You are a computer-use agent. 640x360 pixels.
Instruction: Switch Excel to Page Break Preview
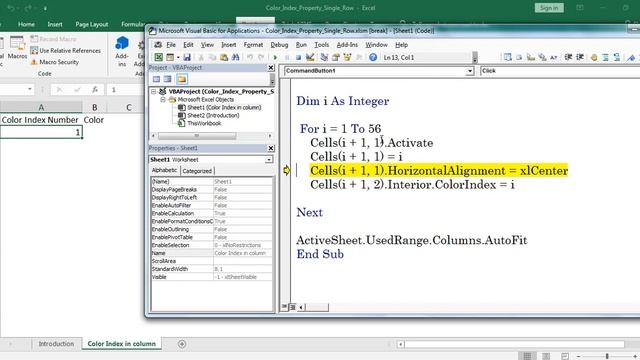(x=564, y=356)
